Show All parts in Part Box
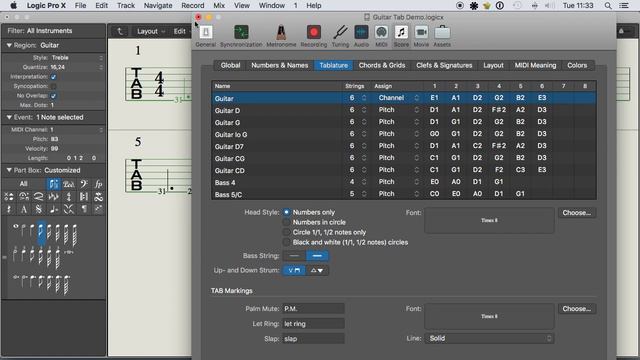640x360 pixels. click(24, 184)
